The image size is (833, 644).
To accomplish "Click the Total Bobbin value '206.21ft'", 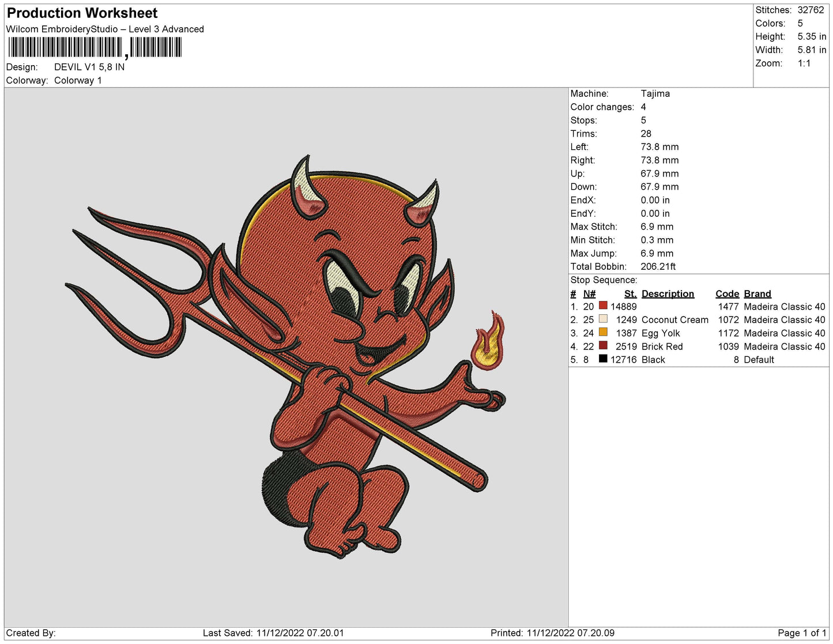I will (x=658, y=266).
